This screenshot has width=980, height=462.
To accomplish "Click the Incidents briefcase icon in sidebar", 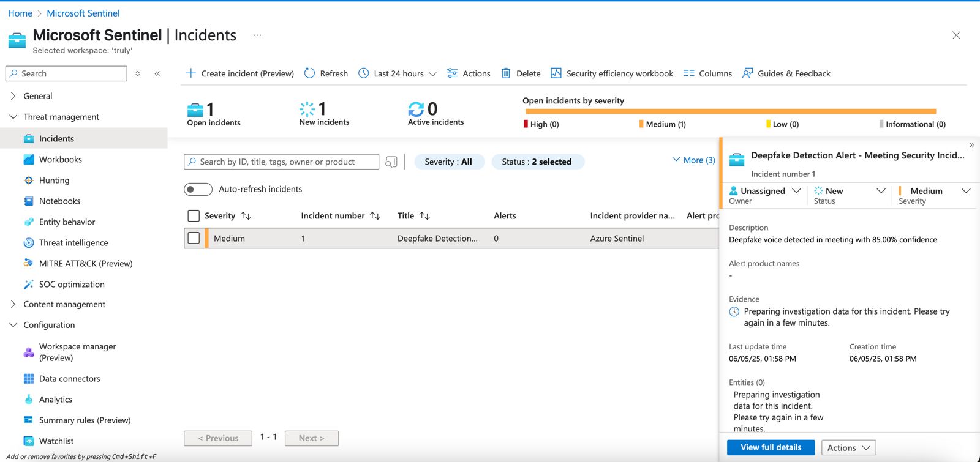I will pyautogui.click(x=29, y=139).
